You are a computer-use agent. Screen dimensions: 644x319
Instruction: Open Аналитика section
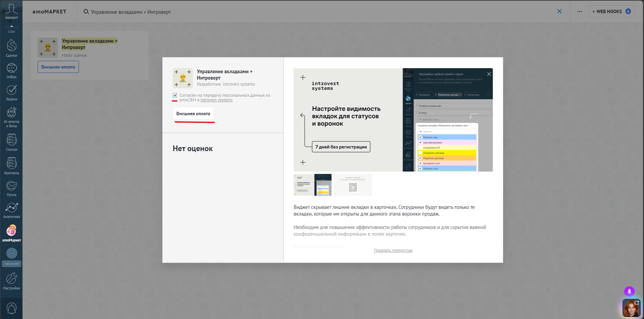(11, 210)
